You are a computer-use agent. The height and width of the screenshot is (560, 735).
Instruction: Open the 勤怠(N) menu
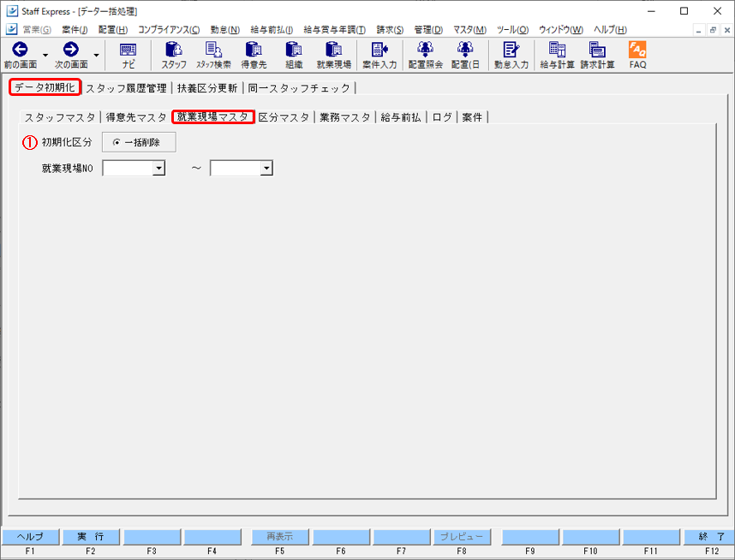point(225,29)
